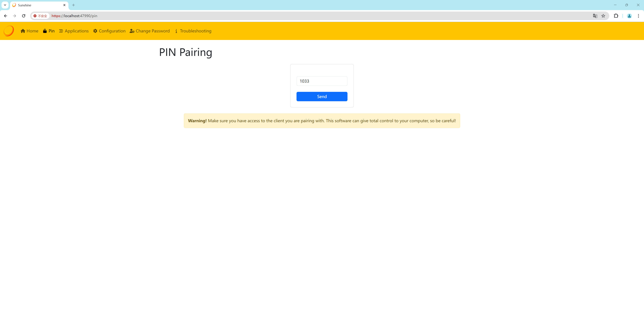
Task: Click the Send button
Action: [322, 97]
